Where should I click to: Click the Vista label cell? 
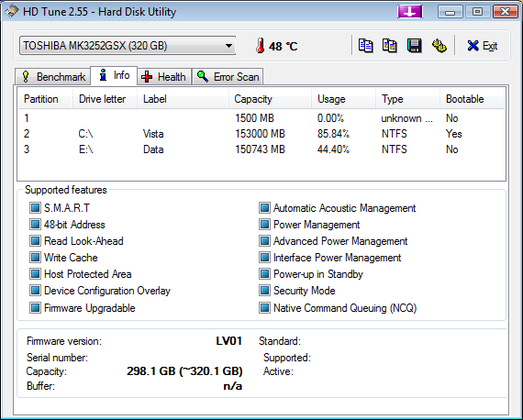(x=153, y=134)
